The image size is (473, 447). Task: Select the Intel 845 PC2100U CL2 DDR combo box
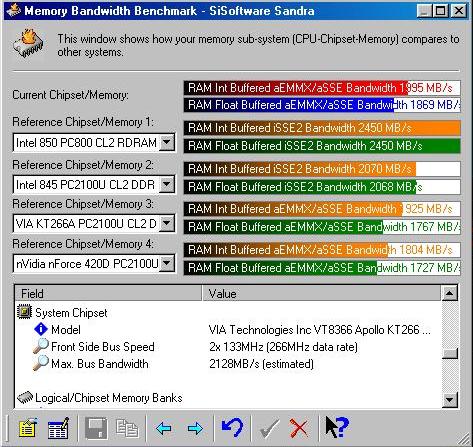94,184
